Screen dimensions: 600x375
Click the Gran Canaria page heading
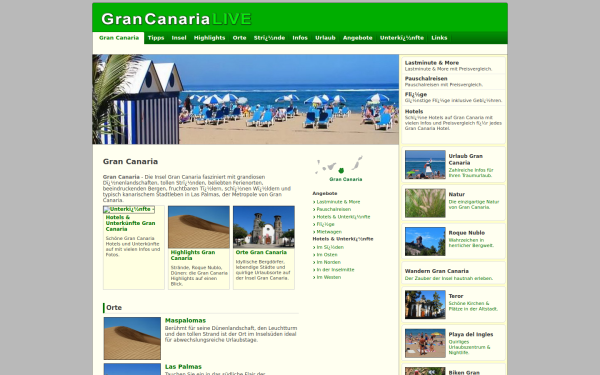pos(130,161)
